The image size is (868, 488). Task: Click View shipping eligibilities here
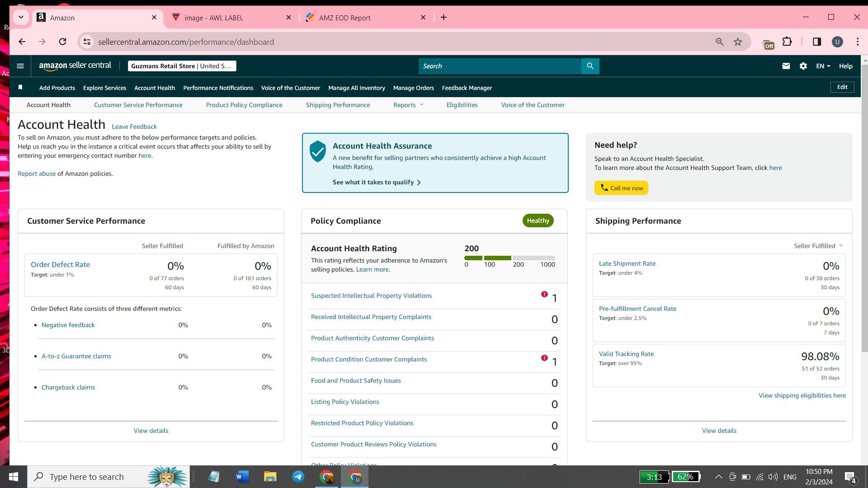(x=802, y=395)
